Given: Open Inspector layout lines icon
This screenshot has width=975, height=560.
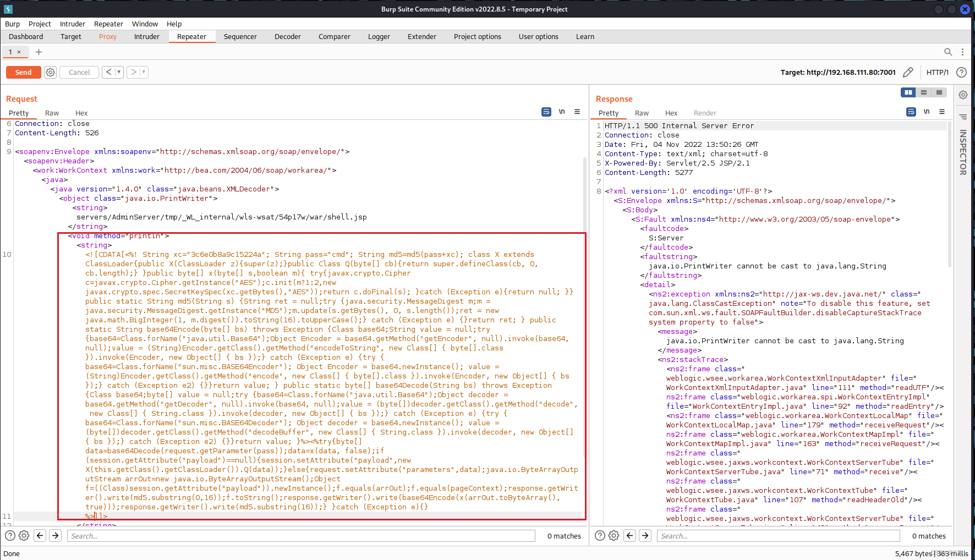Looking at the screenshot, I should (963, 117).
